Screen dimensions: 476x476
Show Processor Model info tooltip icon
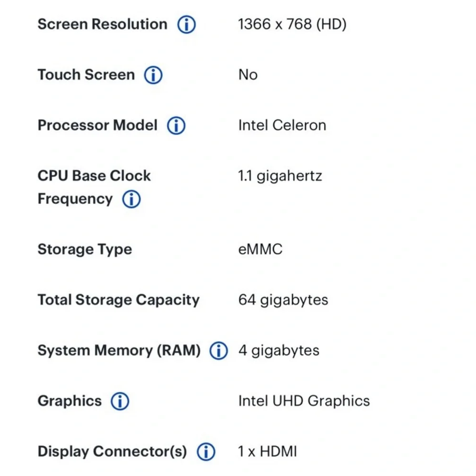tap(176, 125)
